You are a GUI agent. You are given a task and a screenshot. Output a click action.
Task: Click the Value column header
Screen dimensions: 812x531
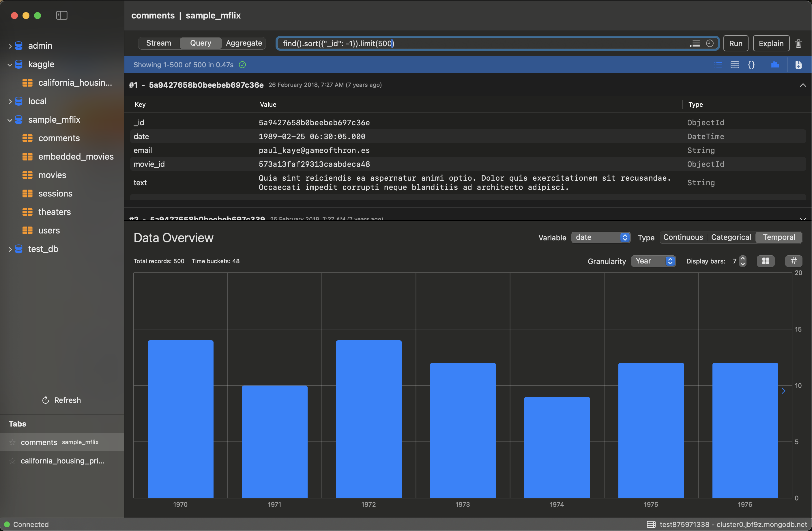click(268, 104)
